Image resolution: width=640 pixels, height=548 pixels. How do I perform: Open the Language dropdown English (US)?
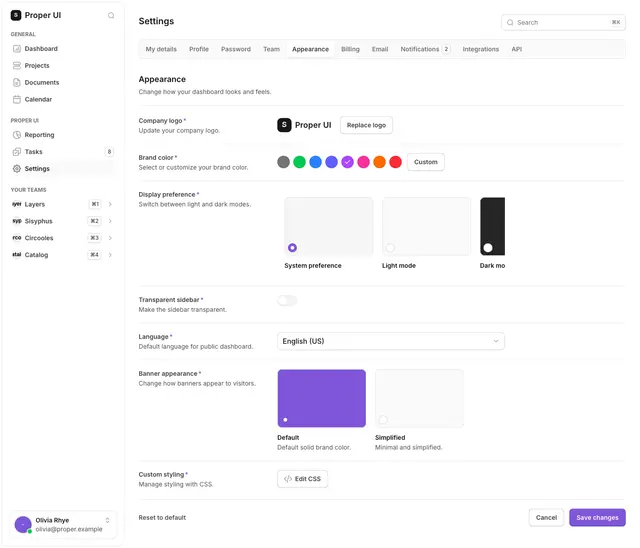(391, 341)
